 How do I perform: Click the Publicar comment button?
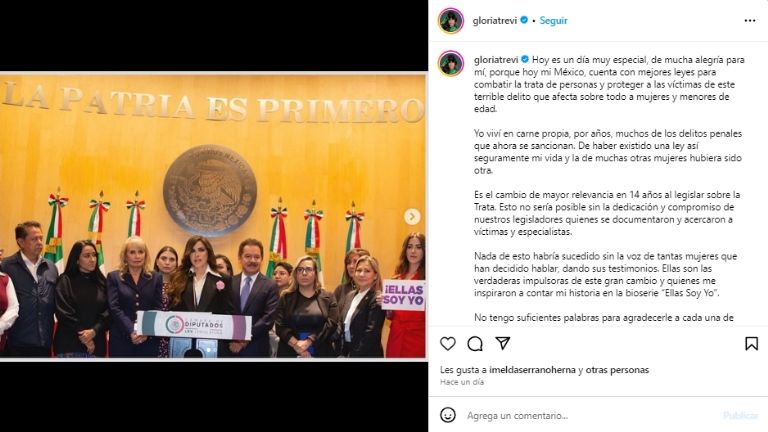(741, 415)
